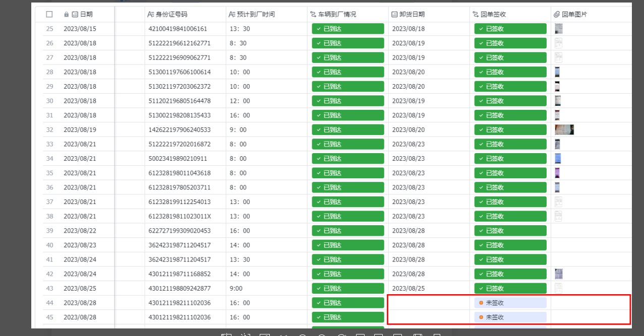Open the 已签收 status tag in row 43
The width and height of the screenshot is (644, 336).
click(x=510, y=289)
